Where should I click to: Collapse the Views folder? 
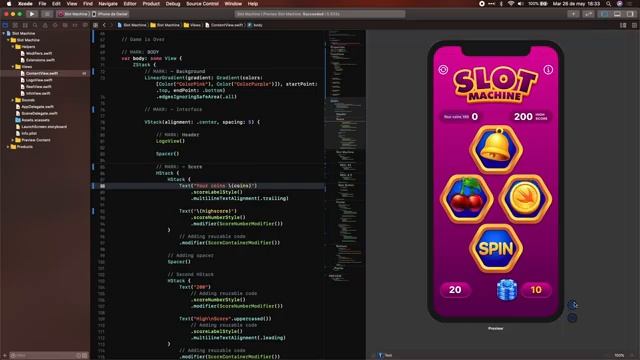(13, 67)
